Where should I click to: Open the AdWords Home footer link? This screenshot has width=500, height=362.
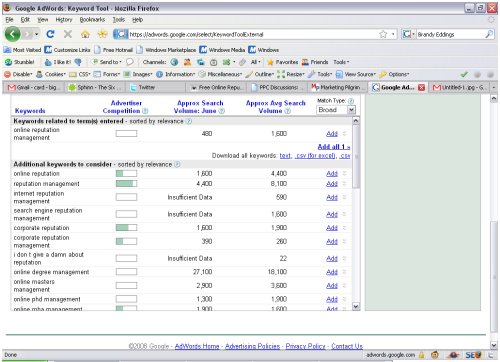coord(197,346)
